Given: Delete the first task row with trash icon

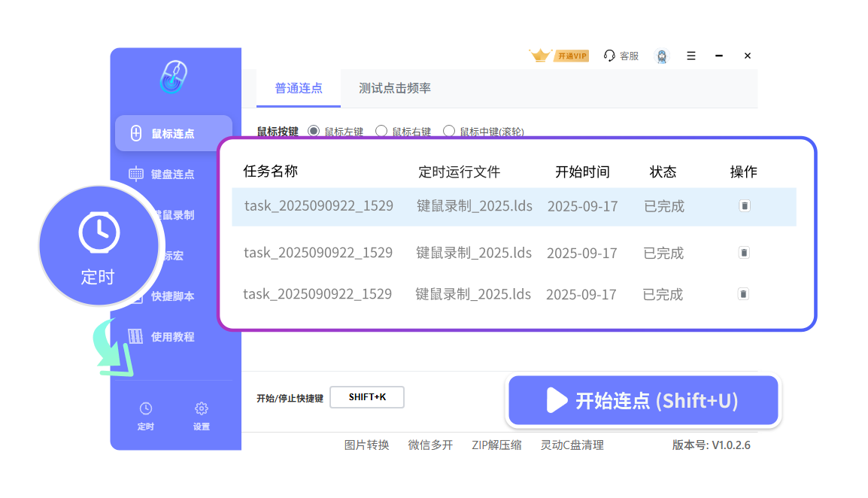Looking at the screenshot, I should [x=745, y=205].
